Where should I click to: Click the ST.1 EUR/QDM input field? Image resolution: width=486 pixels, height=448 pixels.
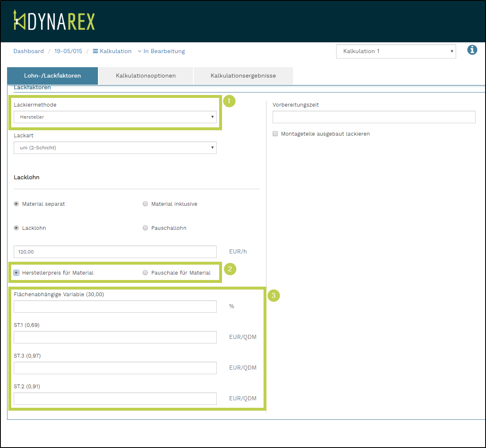(115, 337)
